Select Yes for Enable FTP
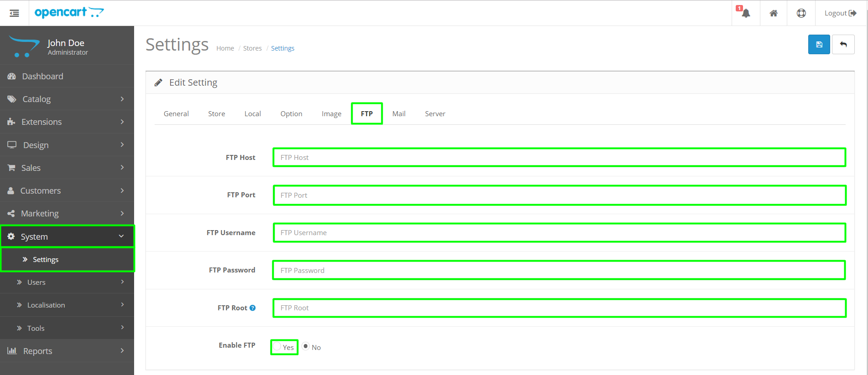Viewport: 868px width, 375px height. tap(277, 347)
